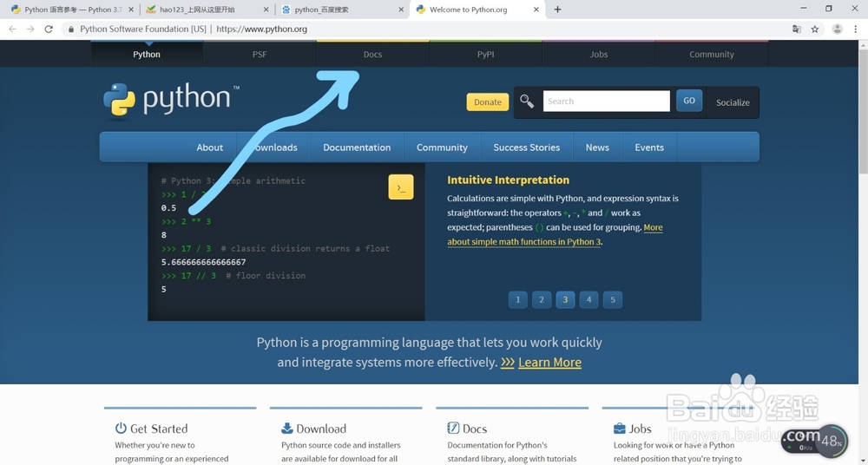This screenshot has width=868, height=465.
Task: Open the Learn More link
Action: pyautogui.click(x=549, y=362)
